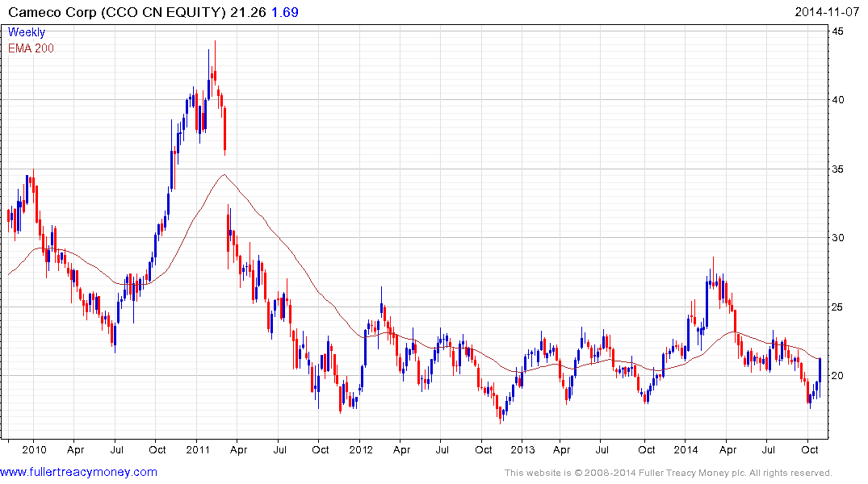Screen dimensions: 868x484
Task: Click the 'Weekly' legend label
Action: (x=27, y=32)
